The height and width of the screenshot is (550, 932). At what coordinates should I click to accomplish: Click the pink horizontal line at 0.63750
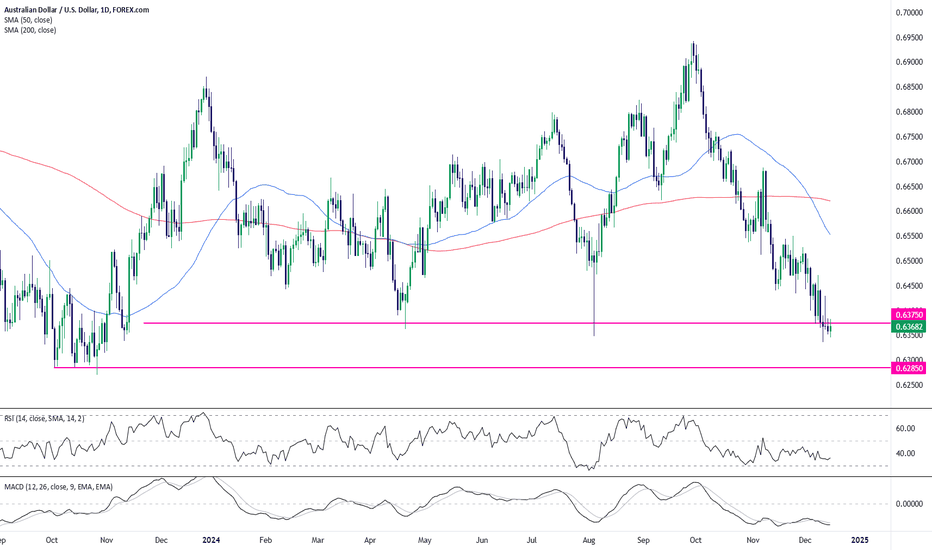click(517, 323)
